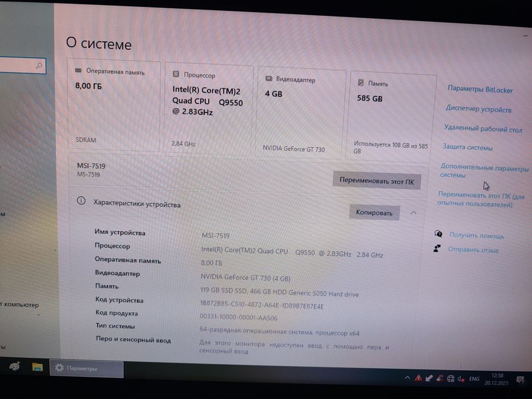Open Дополнительные параметры системы link
Viewport: 532px width, 399px height.
[484, 172]
